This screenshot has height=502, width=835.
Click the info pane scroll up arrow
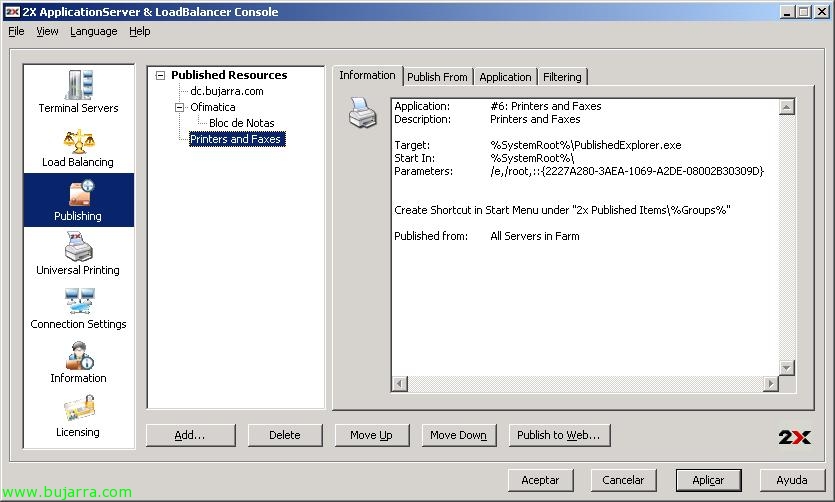(x=787, y=106)
